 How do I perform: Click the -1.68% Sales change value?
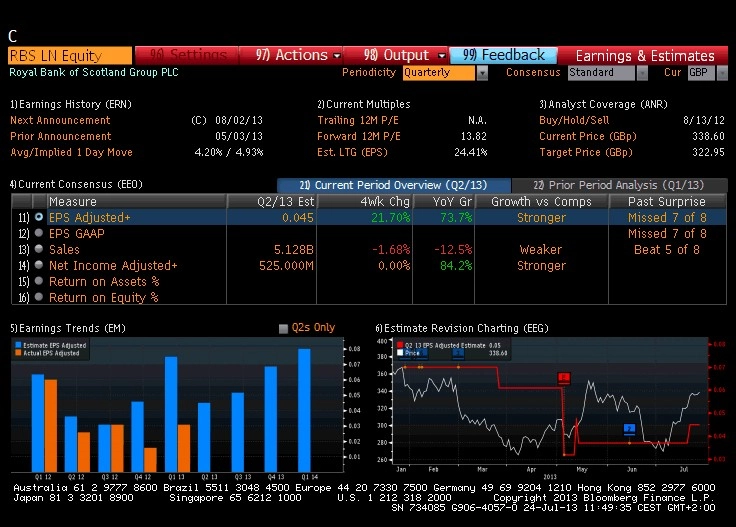point(391,250)
